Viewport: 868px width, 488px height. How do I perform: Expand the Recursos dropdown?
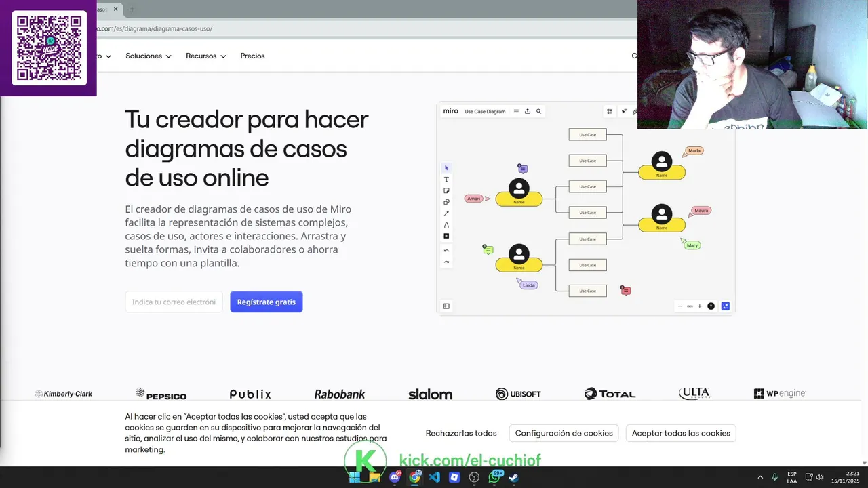[206, 56]
